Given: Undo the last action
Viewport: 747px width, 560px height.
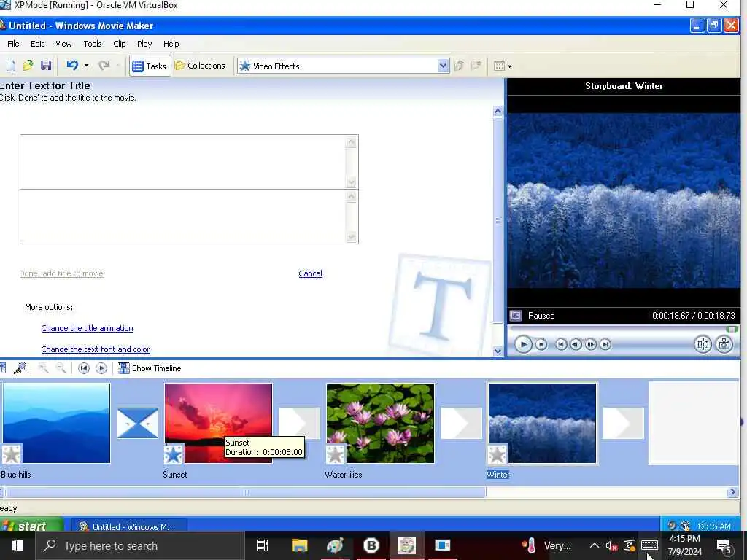Looking at the screenshot, I should click(x=72, y=66).
